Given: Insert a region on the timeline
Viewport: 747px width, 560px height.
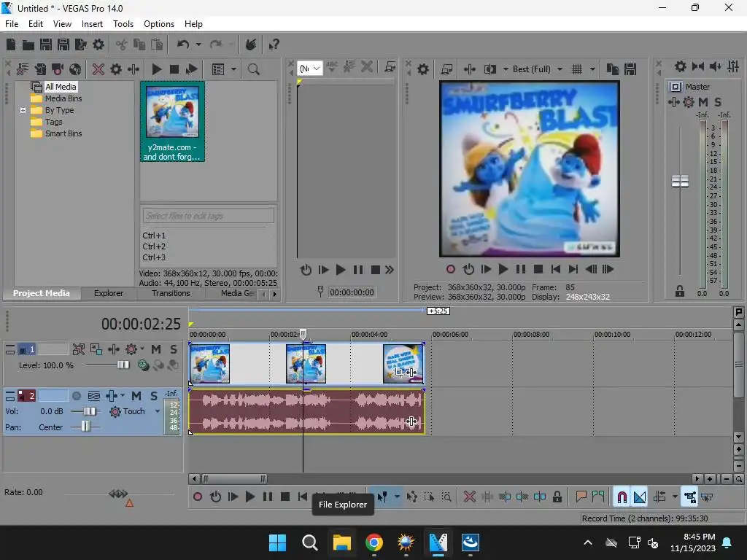Looking at the screenshot, I should tap(598, 497).
